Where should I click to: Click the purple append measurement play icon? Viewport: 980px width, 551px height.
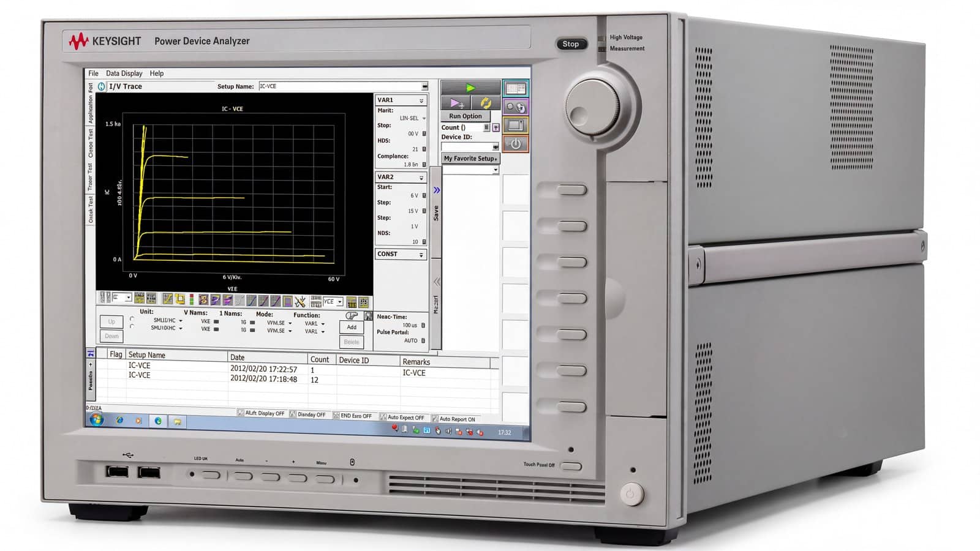[456, 103]
